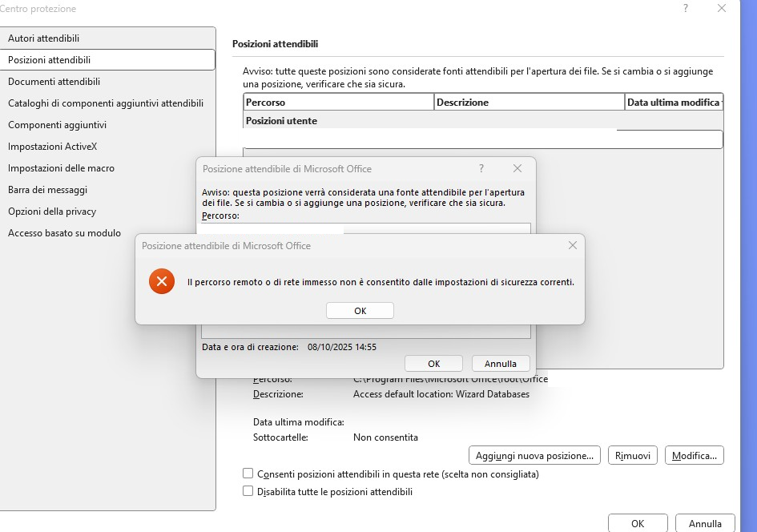Go to Componenti aggiuntivi section
This screenshot has width=757, height=532.
(107, 125)
